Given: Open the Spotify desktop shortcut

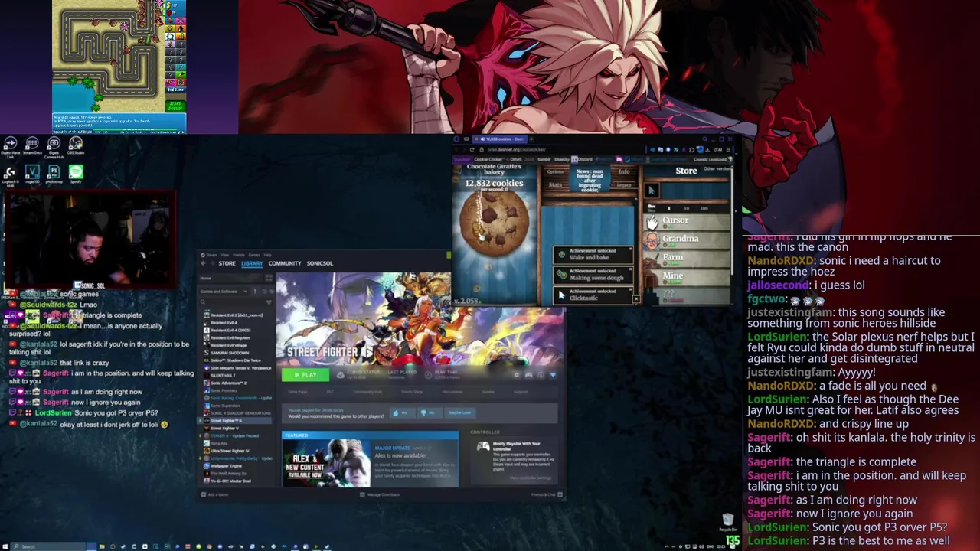Looking at the screenshot, I should (75, 174).
